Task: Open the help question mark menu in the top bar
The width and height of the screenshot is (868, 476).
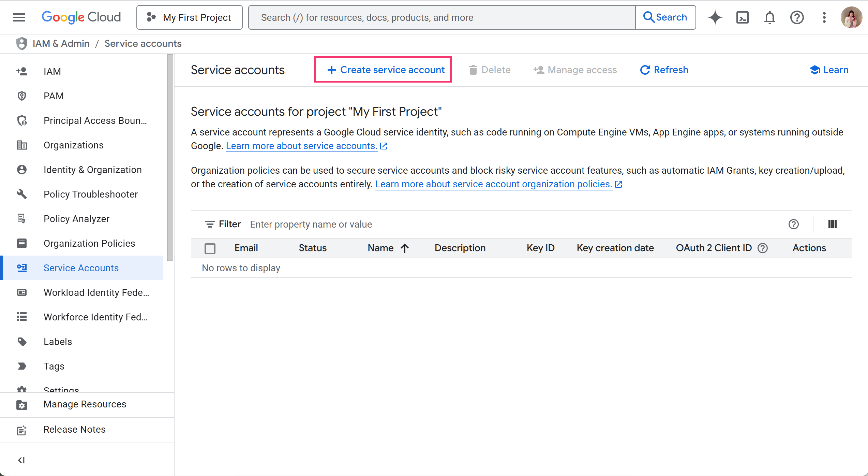Action: point(797,17)
